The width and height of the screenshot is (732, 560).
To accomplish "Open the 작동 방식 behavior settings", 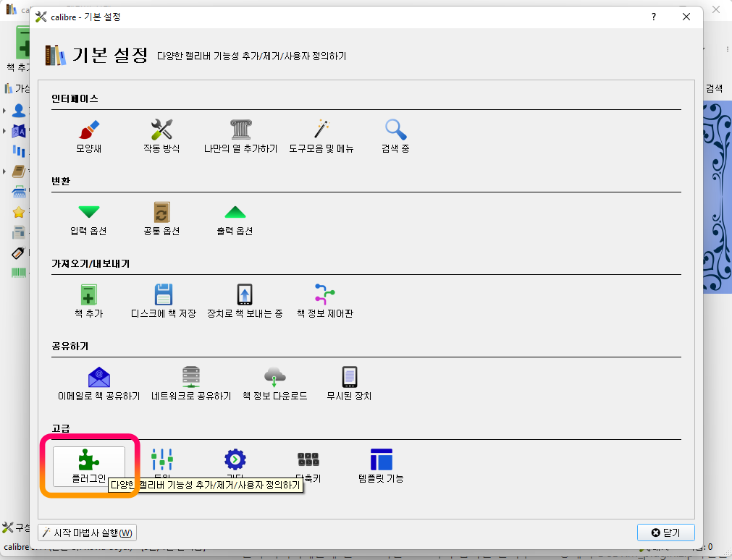I will [161, 136].
